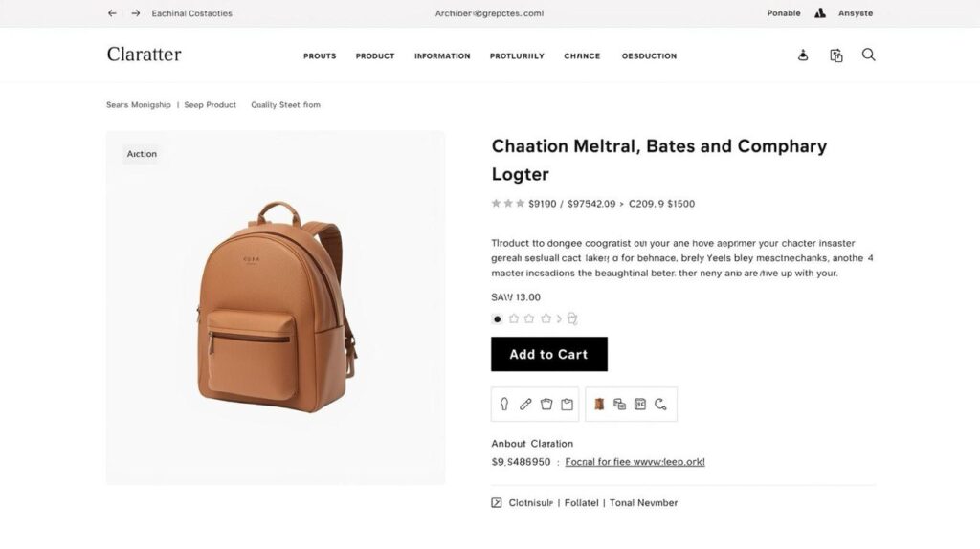
Task: Select the third outlined star option
Action: [546, 318]
